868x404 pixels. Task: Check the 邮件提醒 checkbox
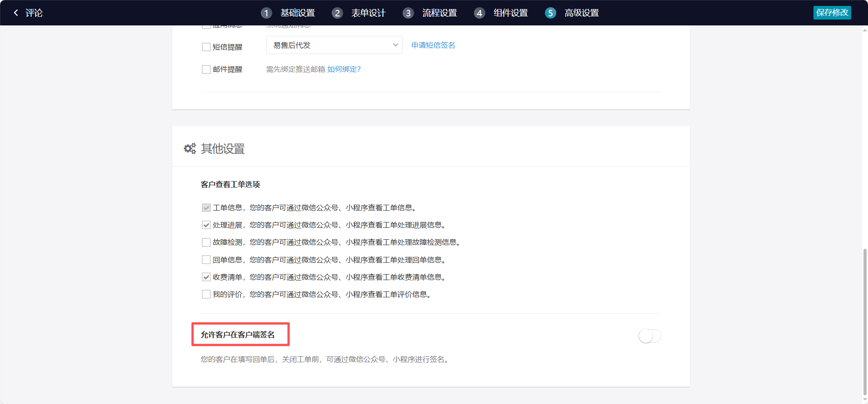(x=206, y=69)
